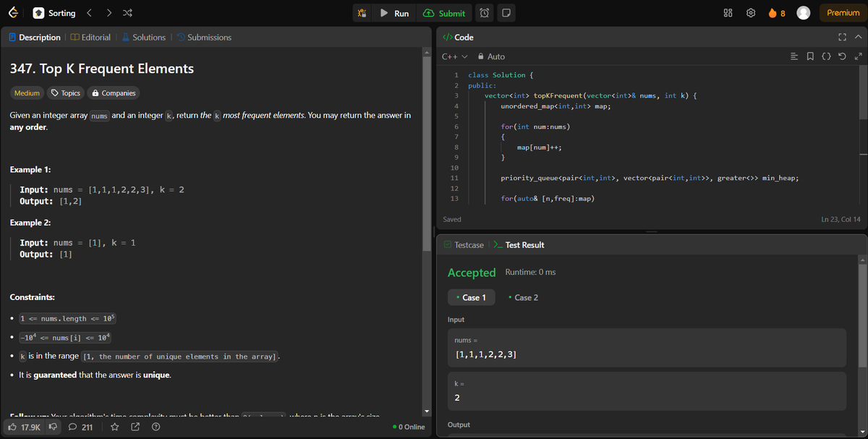The height and width of the screenshot is (439, 868).
Task: Expand the Topics section
Action: pos(65,93)
